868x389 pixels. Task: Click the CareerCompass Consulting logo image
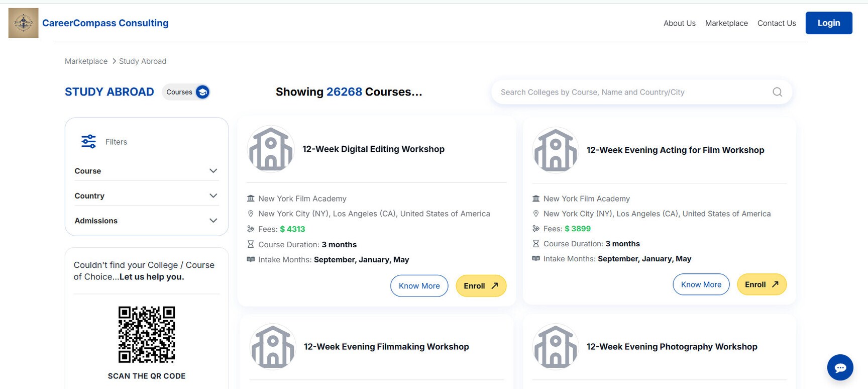click(24, 23)
